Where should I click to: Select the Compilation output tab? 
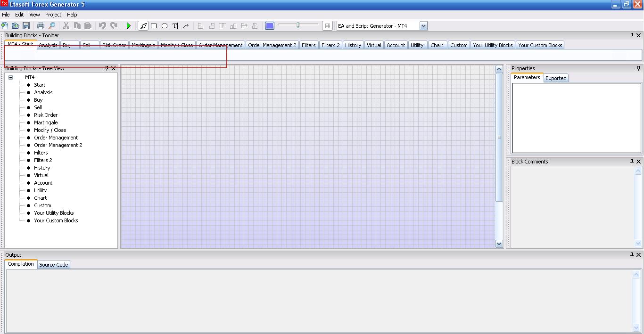pos(21,264)
